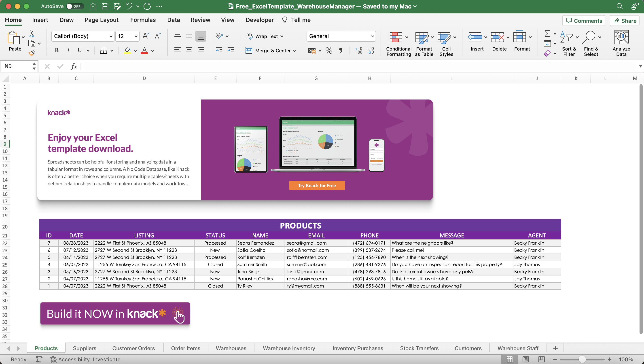Screen dimensions: 644x364
Task: Open the font name dropdown
Action: click(x=111, y=36)
